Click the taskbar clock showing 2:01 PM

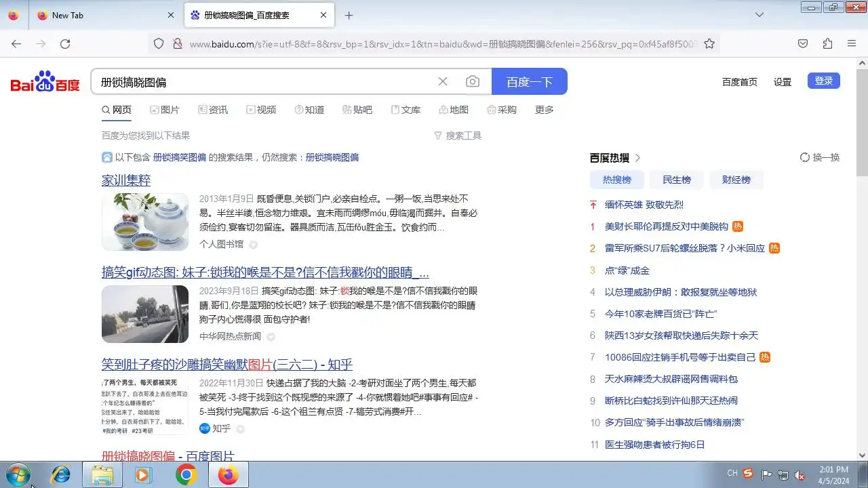click(x=834, y=475)
